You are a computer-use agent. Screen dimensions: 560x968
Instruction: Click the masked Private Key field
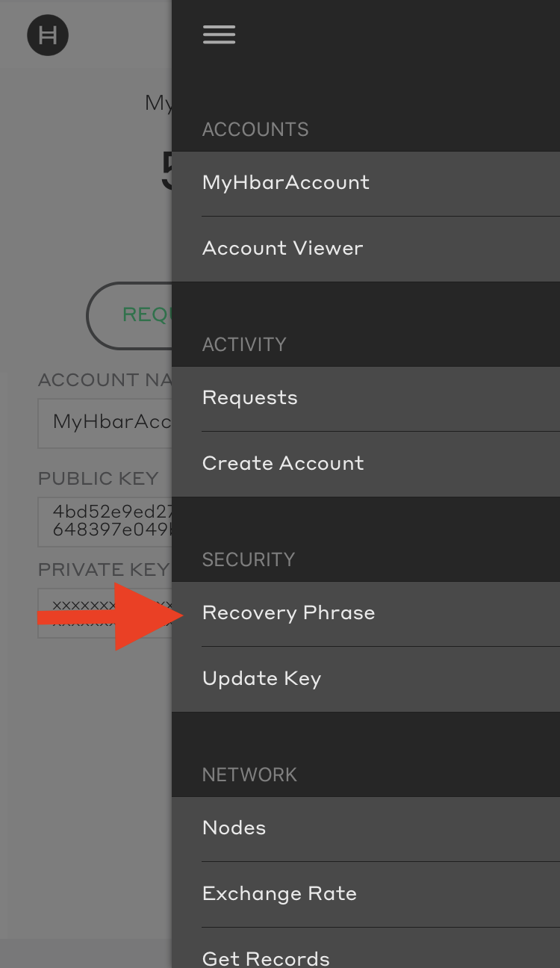point(75,598)
